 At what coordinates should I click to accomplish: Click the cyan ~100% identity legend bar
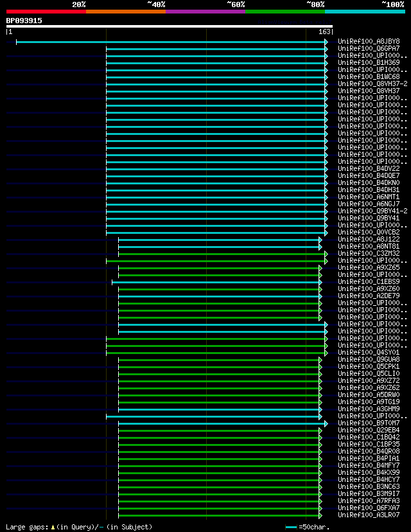tap(365, 12)
